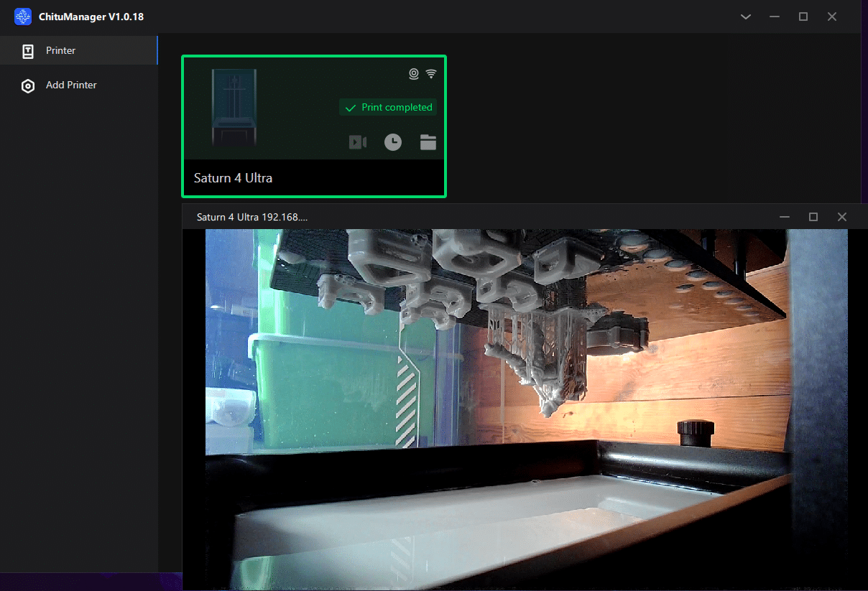The height and width of the screenshot is (591, 868).
Task: Click the ChituManager logo icon
Action: [23, 17]
